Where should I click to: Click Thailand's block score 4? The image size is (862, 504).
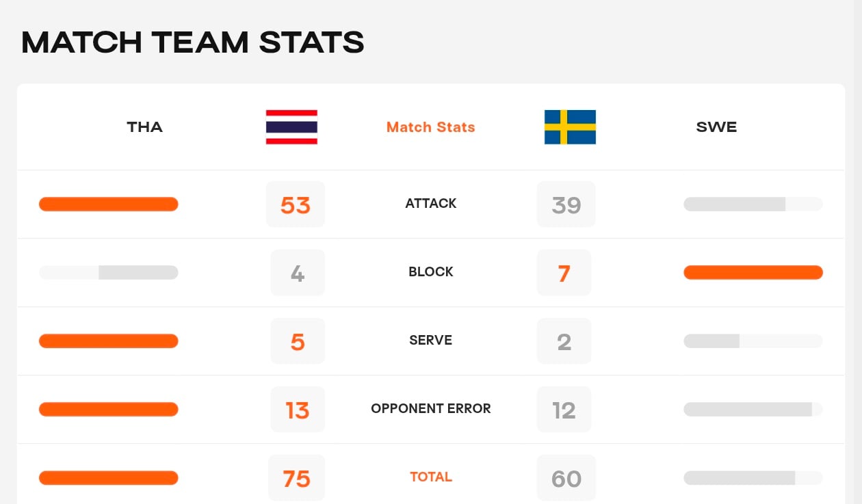[298, 273]
